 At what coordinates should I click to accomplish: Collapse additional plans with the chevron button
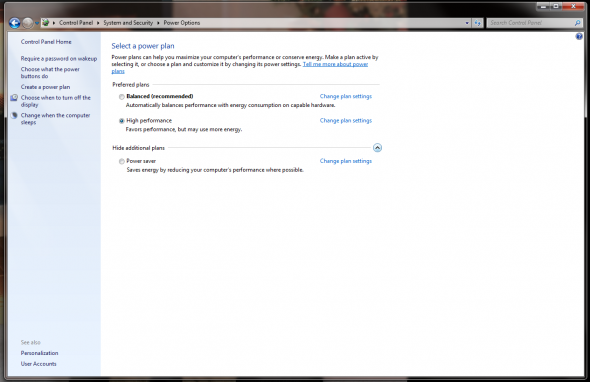point(377,148)
